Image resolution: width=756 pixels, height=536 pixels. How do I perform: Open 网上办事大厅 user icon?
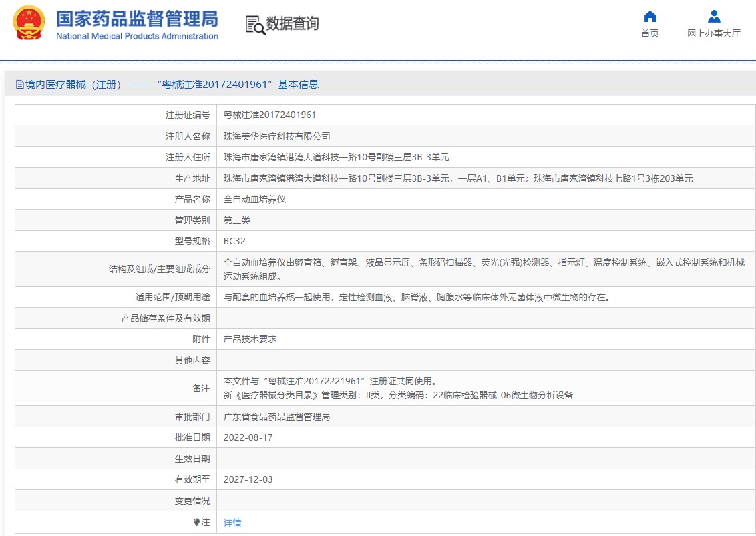point(714,17)
